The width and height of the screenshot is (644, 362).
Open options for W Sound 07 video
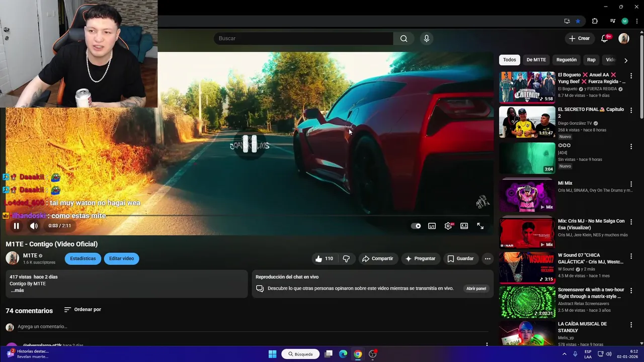(631, 256)
